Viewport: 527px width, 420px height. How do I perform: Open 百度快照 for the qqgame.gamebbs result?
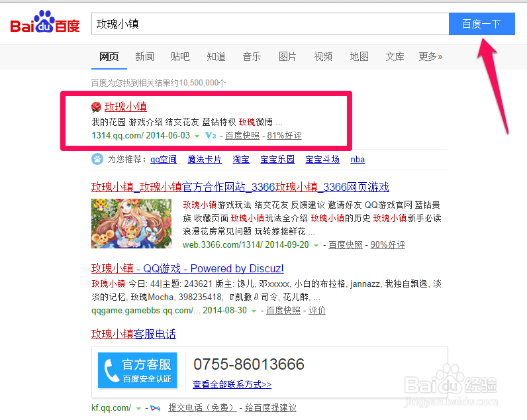283,311
